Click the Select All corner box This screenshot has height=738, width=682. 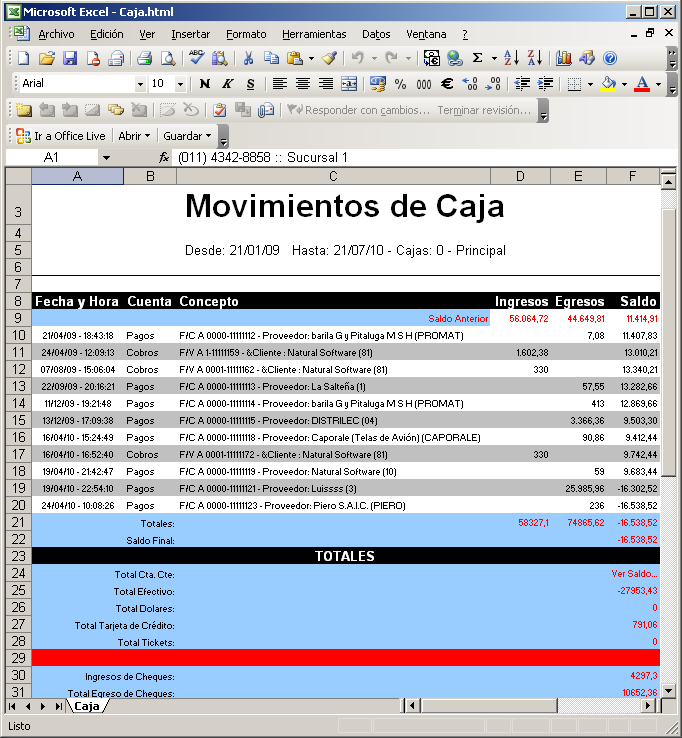18,176
